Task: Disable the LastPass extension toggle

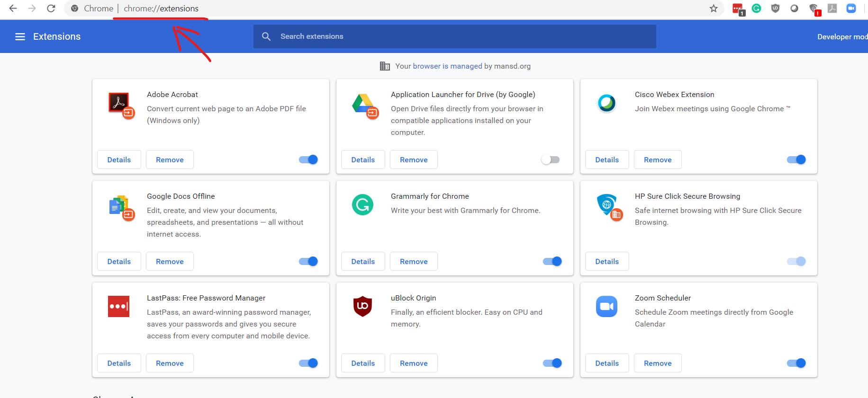Action: tap(308, 363)
